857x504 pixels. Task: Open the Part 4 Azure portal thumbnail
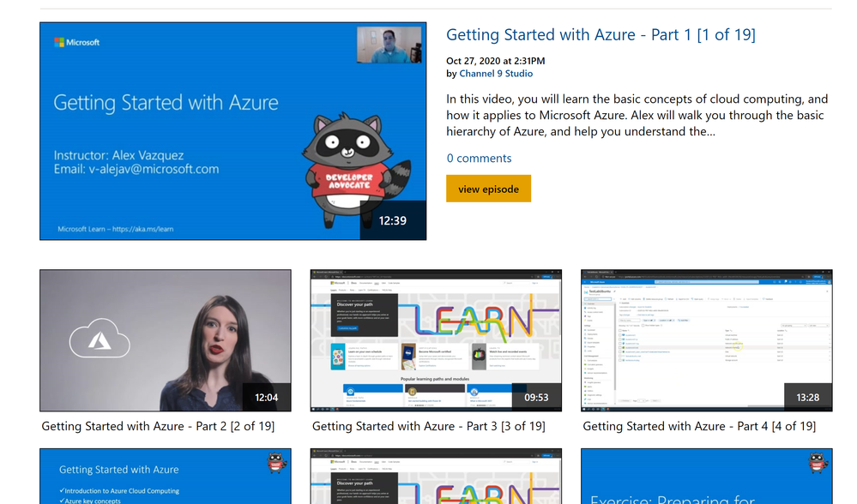pos(706,340)
